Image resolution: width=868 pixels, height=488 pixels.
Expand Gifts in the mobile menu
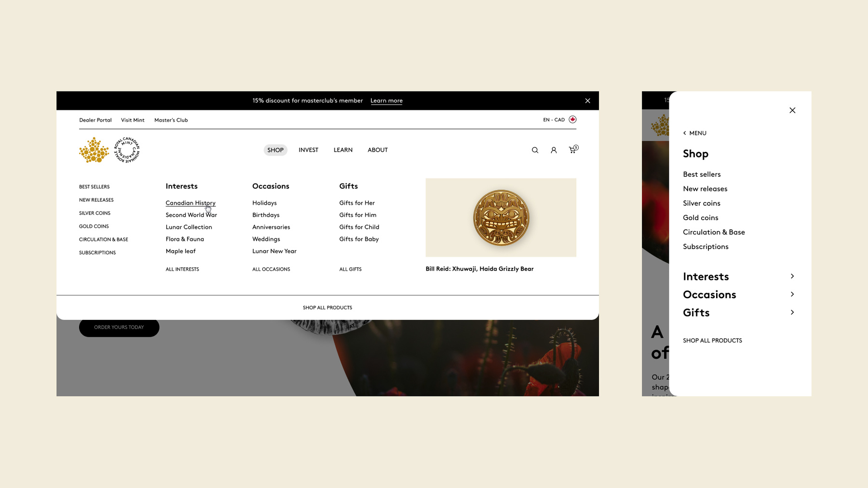792,312
